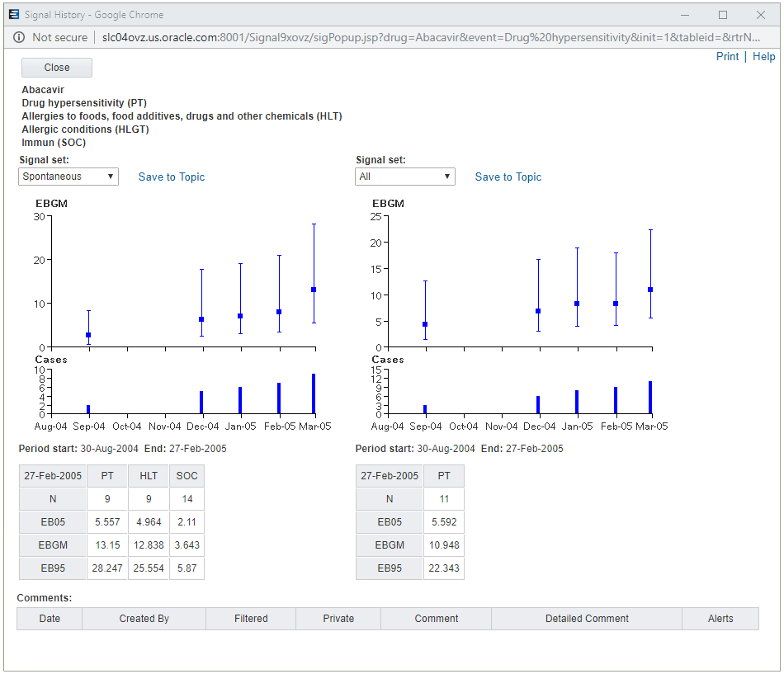Click the HLT column header in the left table
Screen dimensions: 784x674
(149, 476)
